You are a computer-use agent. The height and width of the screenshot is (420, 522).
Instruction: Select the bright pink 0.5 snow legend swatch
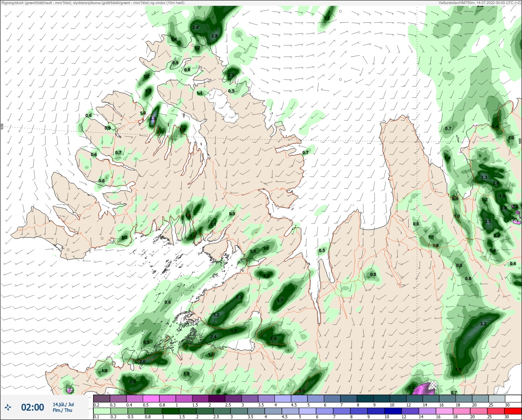[151, 398]
